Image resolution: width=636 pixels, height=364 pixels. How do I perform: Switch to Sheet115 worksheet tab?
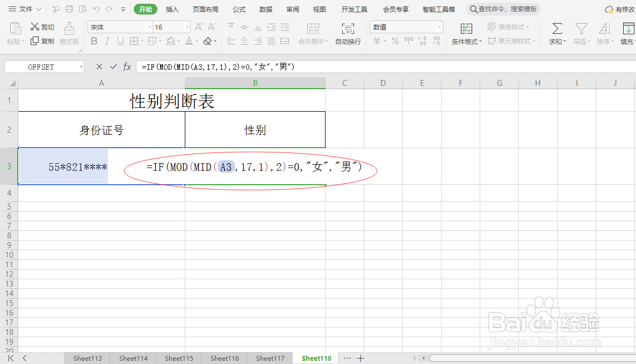click(x=178, y=358)
